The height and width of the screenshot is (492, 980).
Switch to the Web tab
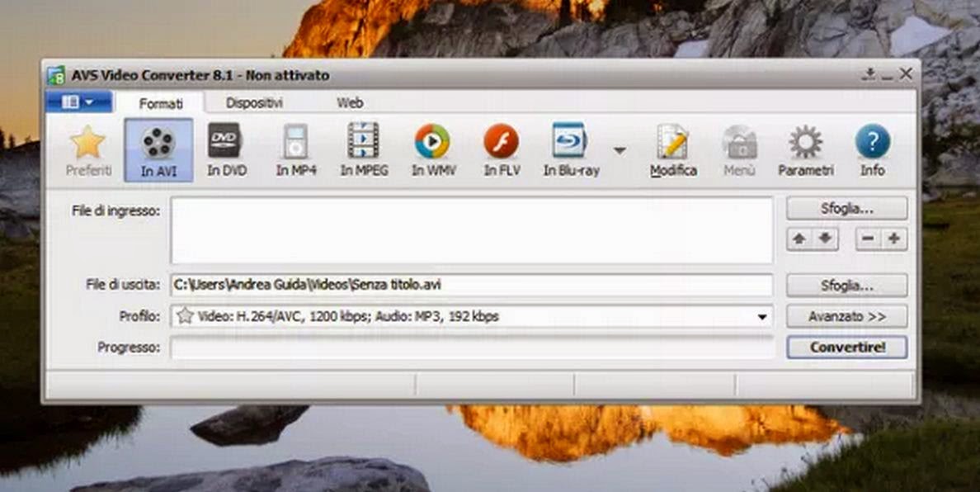(x=350, y=102)
